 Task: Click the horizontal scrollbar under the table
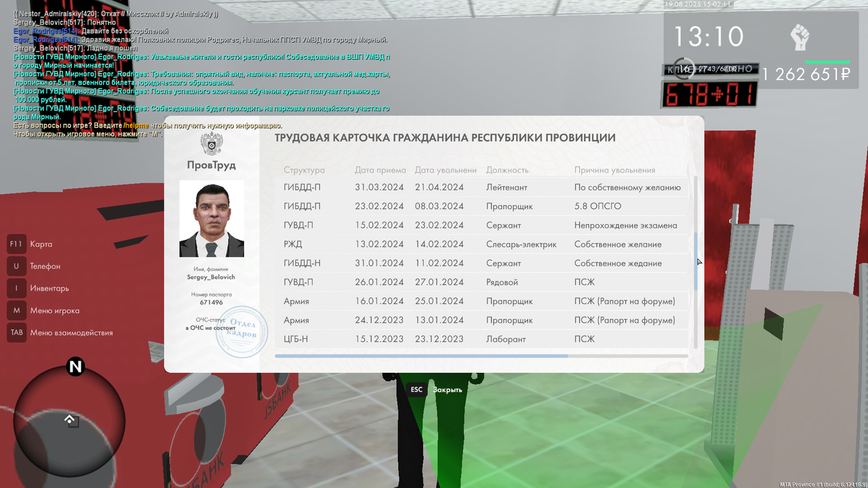click(421, 355)
